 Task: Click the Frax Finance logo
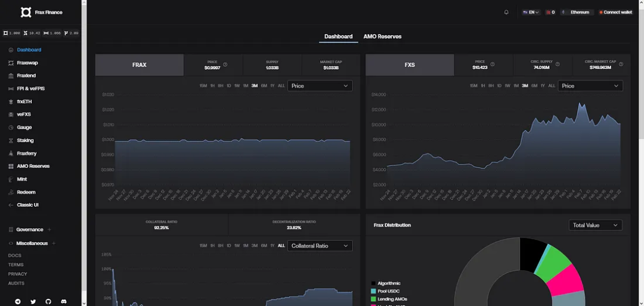click(26, 13)
